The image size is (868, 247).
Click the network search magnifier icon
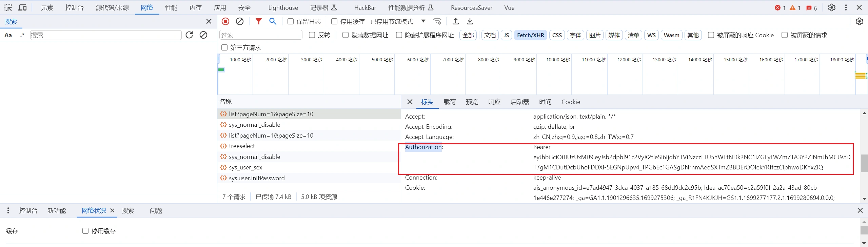tap(273, 21)
